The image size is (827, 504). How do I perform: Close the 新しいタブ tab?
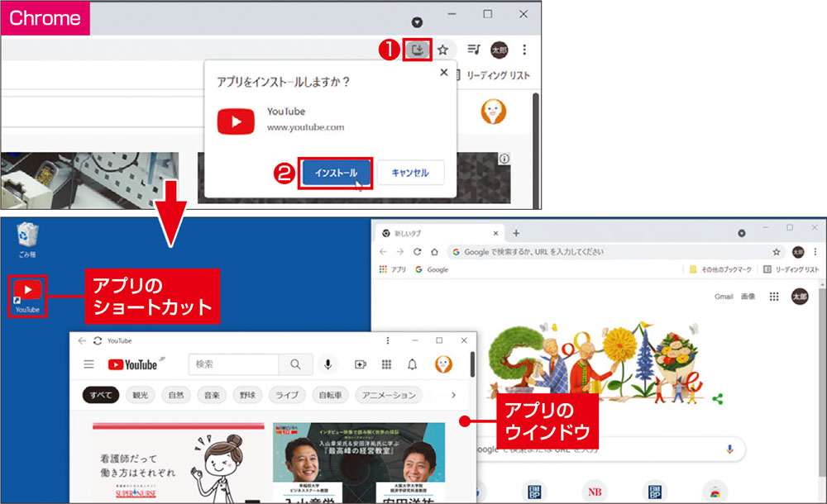pyautogui.click(x=495, y=233)
